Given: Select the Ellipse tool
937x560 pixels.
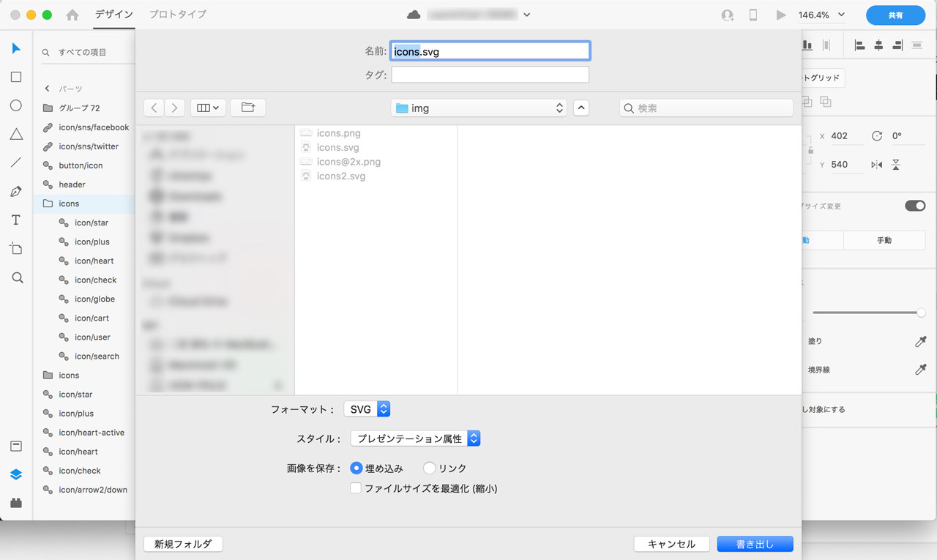Looking at the screenshot, I should point(16,105).
